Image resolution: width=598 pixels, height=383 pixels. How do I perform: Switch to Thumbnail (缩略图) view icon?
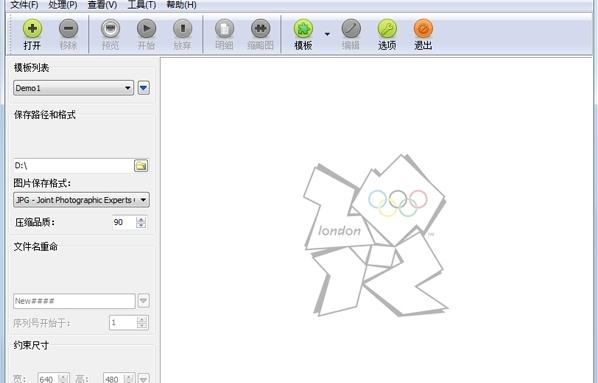click(x=260, y=29)
